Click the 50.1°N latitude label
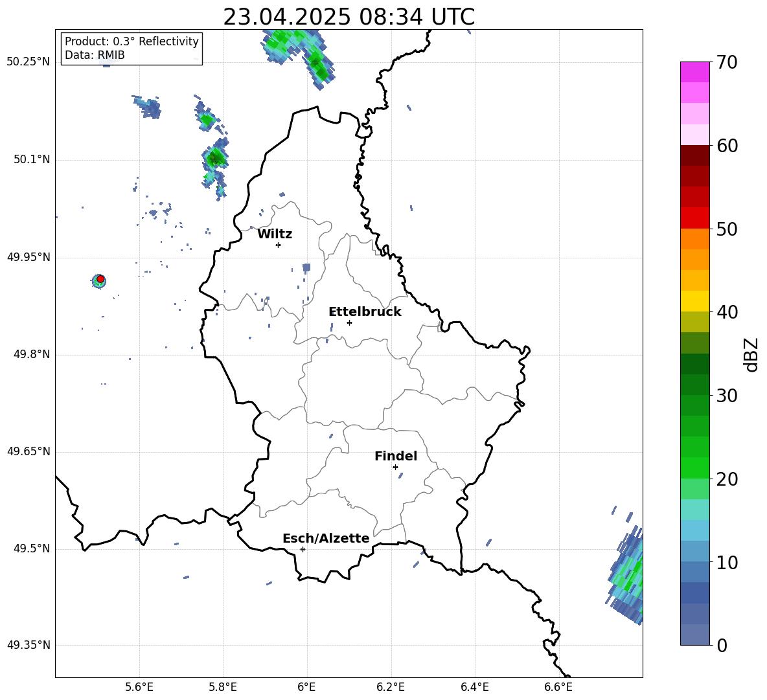The image size is (767, 700). [31, 159]
